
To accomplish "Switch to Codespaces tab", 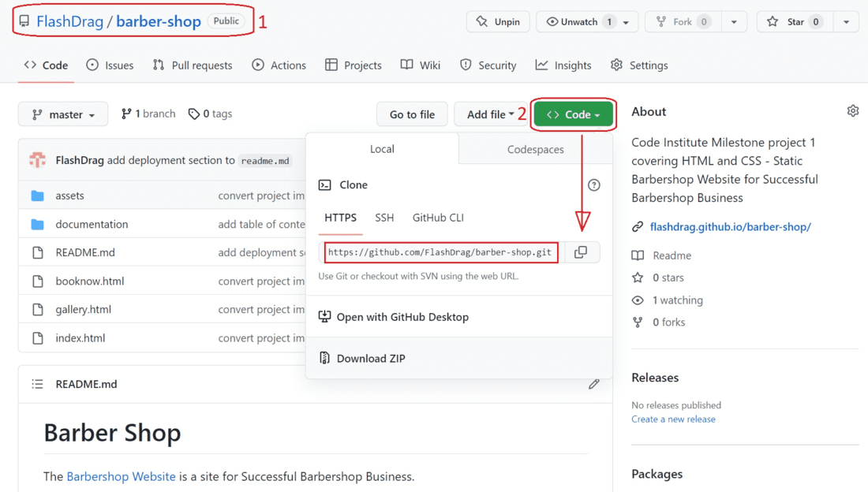I will [535, 150].
